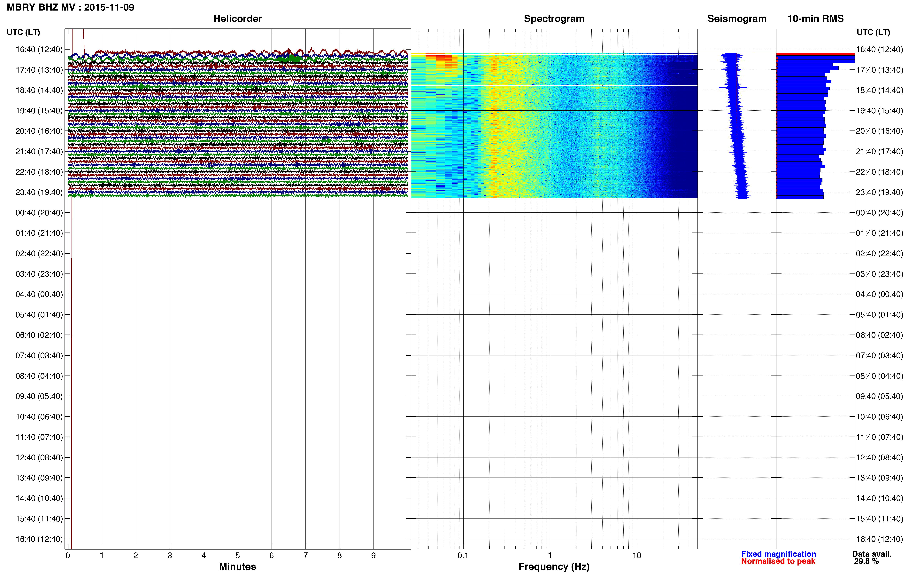Screen dimensions: 924x578
Task: Click the left '09:40 (05:40)' time label
Action: tap(39, 396)
